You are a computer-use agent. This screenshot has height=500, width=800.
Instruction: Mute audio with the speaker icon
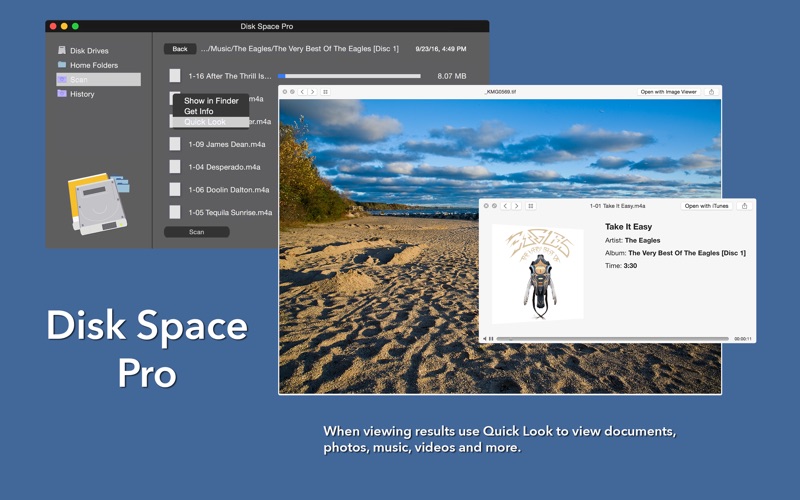(485, 339)
